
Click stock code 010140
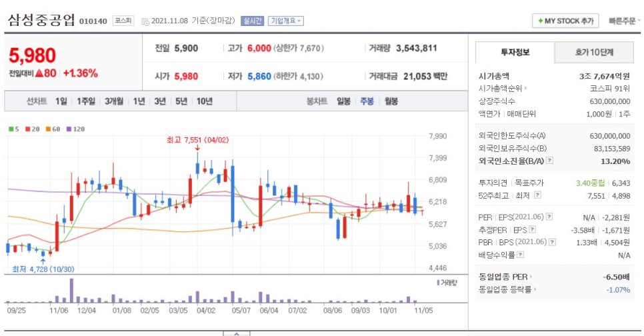tap(93, 21)
